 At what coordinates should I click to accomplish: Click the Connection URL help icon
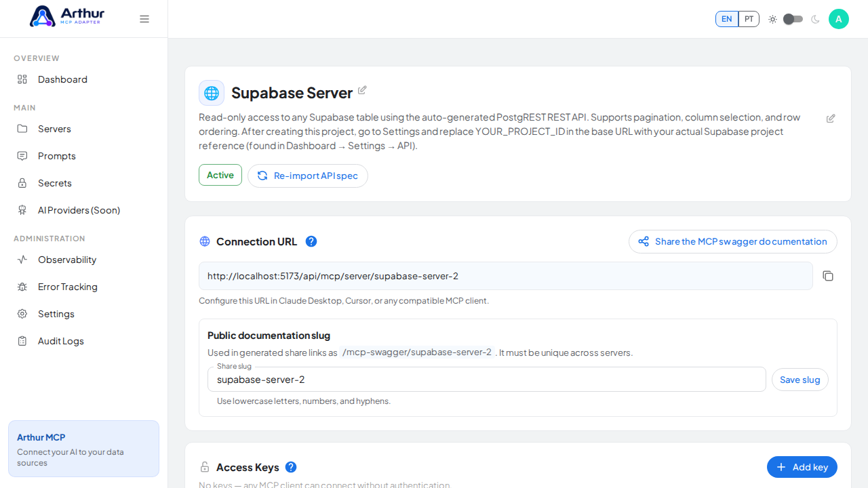point(311,241)
